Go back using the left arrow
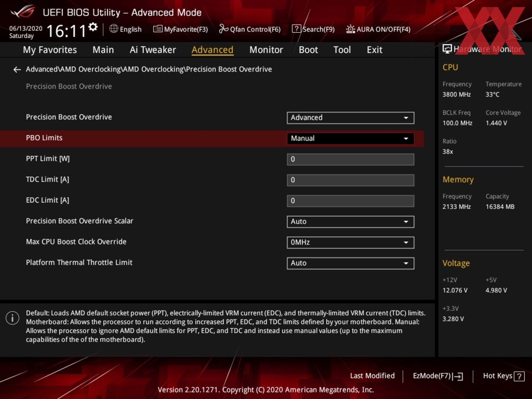Screen dimensions: 532x399 (x=17, y=70)
